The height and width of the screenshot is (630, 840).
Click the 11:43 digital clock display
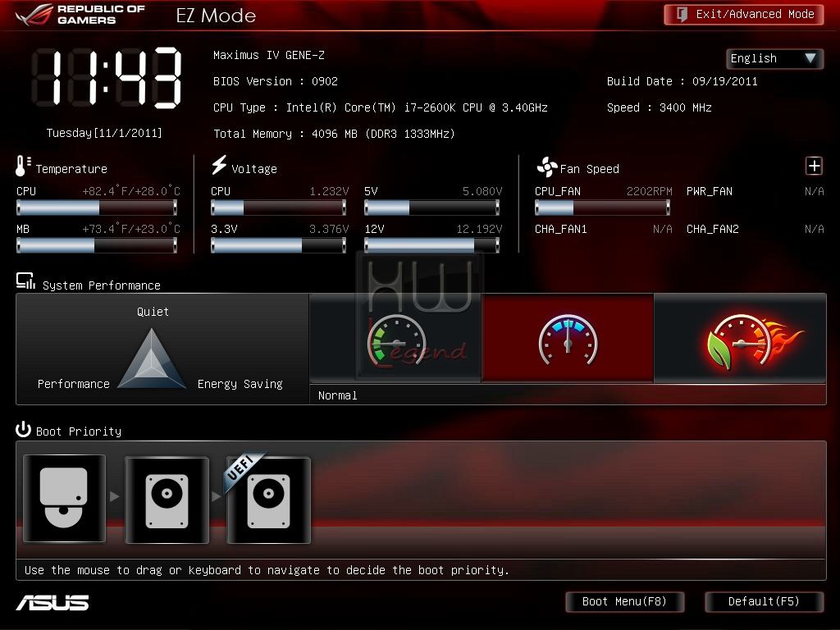tap(106, 78)
